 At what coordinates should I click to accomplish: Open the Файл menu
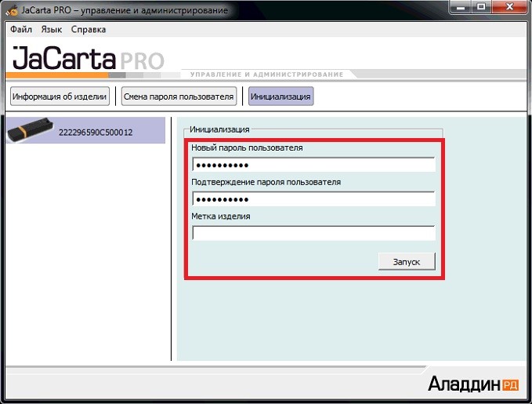[21, 29]
